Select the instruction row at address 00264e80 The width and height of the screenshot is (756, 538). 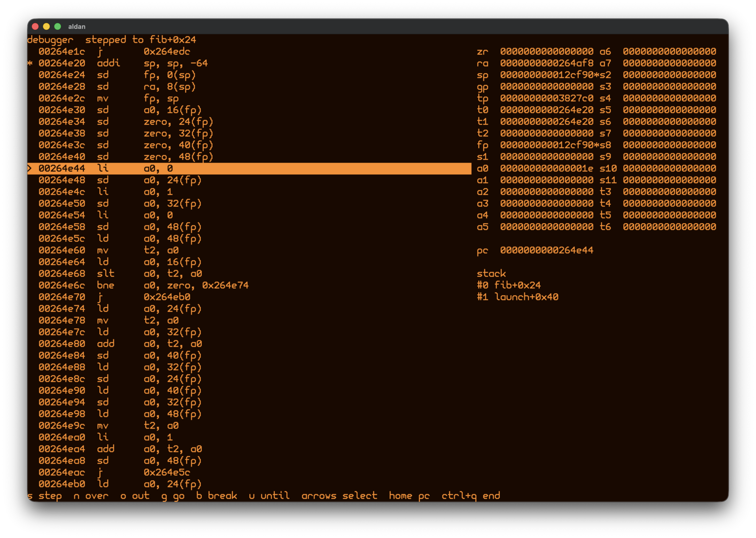[x=249, y=344]
